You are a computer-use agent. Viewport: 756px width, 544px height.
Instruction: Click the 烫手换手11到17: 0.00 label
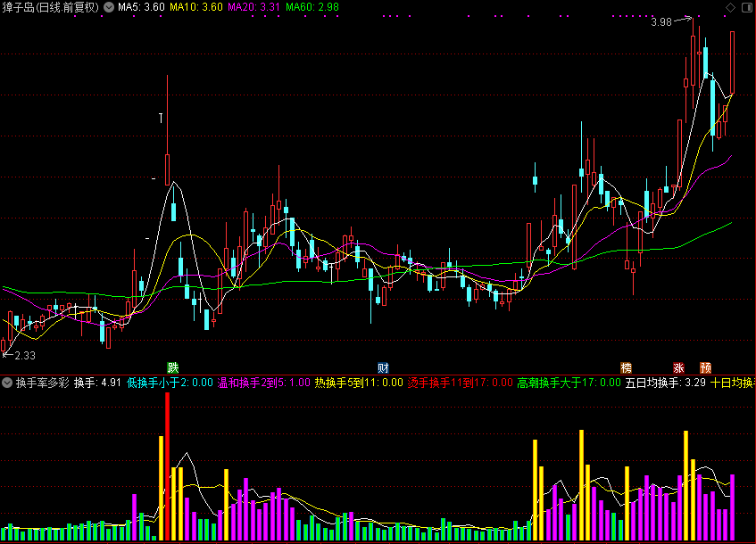pos(460,383)
